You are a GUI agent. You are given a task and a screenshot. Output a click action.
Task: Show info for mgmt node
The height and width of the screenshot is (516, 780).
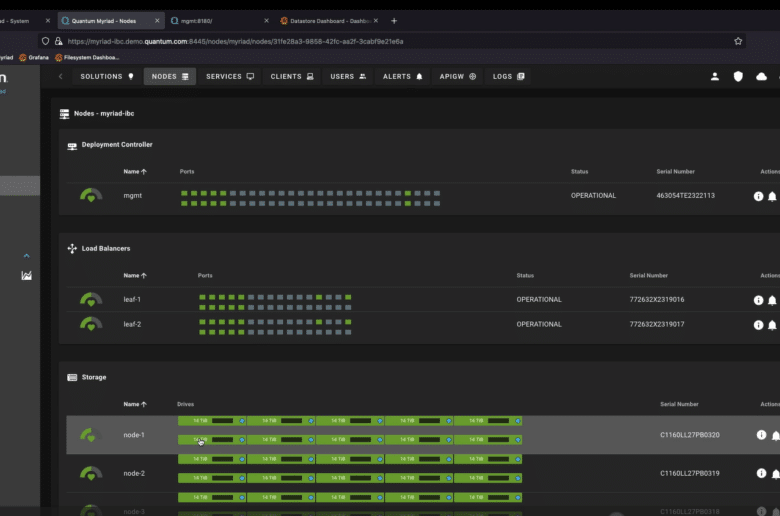pyautogui.click(x=758, y=196)
